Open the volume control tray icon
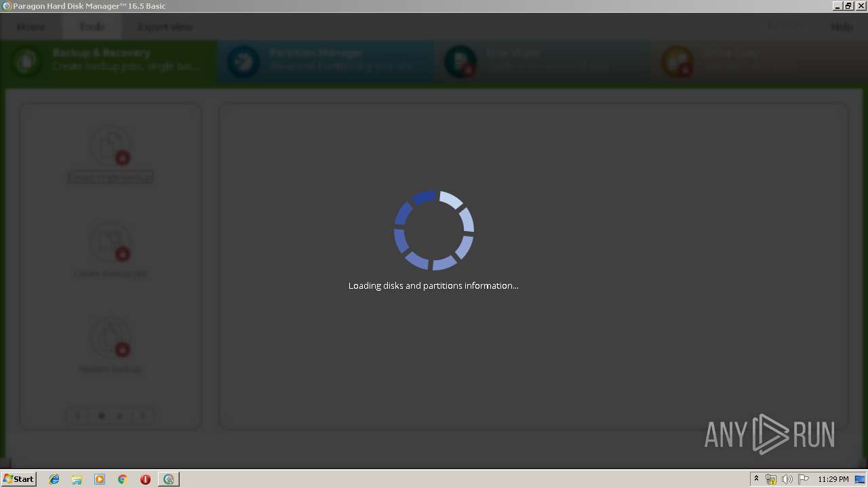Viewport: 868px width, 488px height. point(787,479)
